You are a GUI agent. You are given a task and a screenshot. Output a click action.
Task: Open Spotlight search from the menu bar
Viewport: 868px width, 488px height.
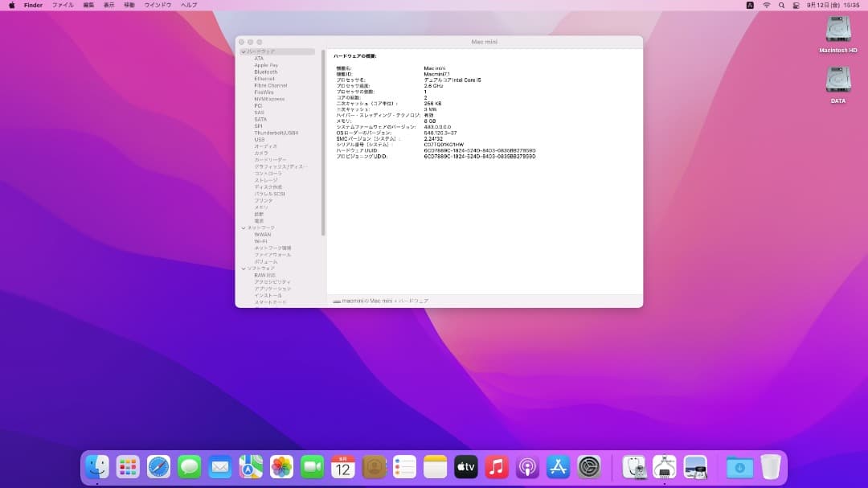780,4
